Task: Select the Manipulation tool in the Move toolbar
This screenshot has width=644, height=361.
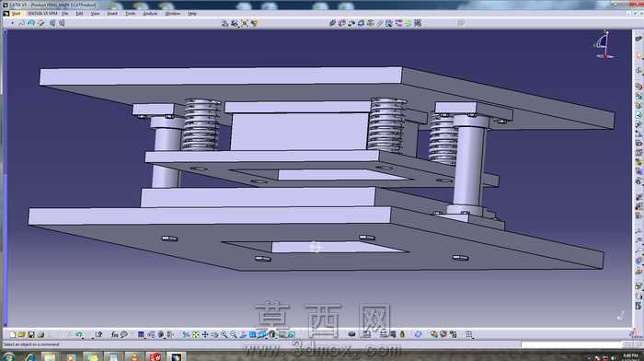Action: click(x=224, y=23)
